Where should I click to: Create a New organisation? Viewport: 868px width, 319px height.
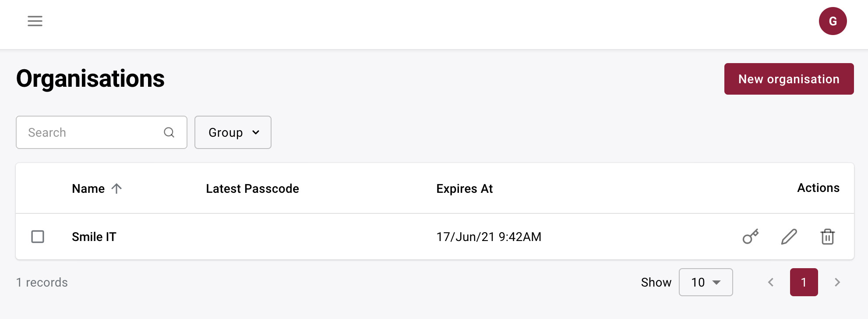pos(789,79)
